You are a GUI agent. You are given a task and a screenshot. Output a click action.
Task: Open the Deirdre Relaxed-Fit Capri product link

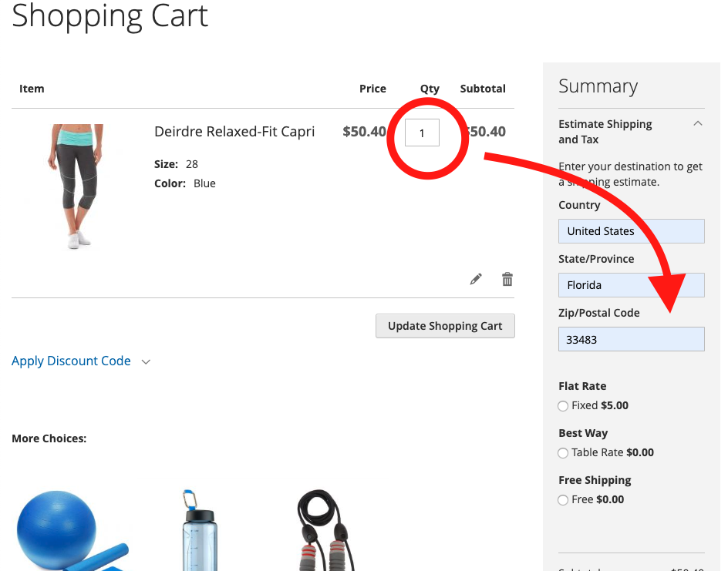234,132
